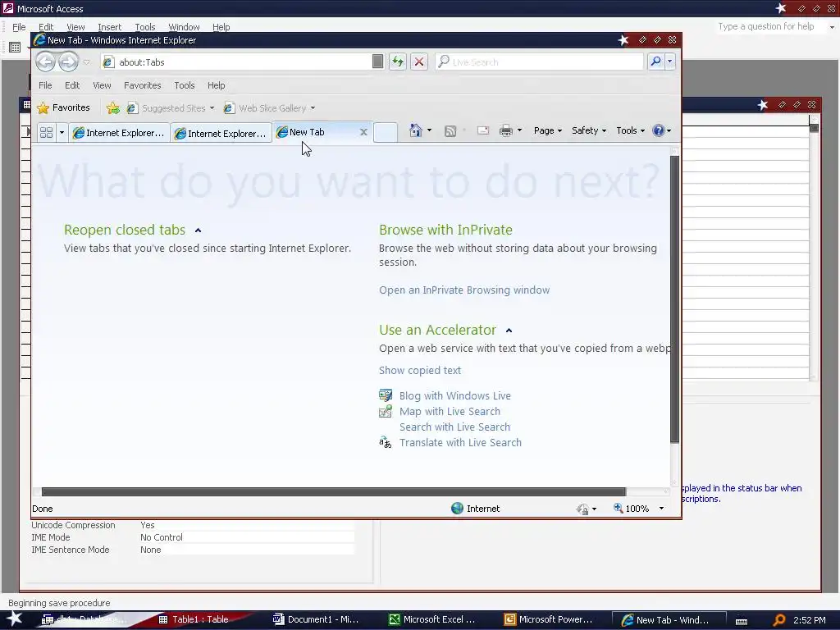Click the vertical scrollbar of the page
Image resolution: width=840 pixels, height=630 pixels.
[x=674, y=299]
